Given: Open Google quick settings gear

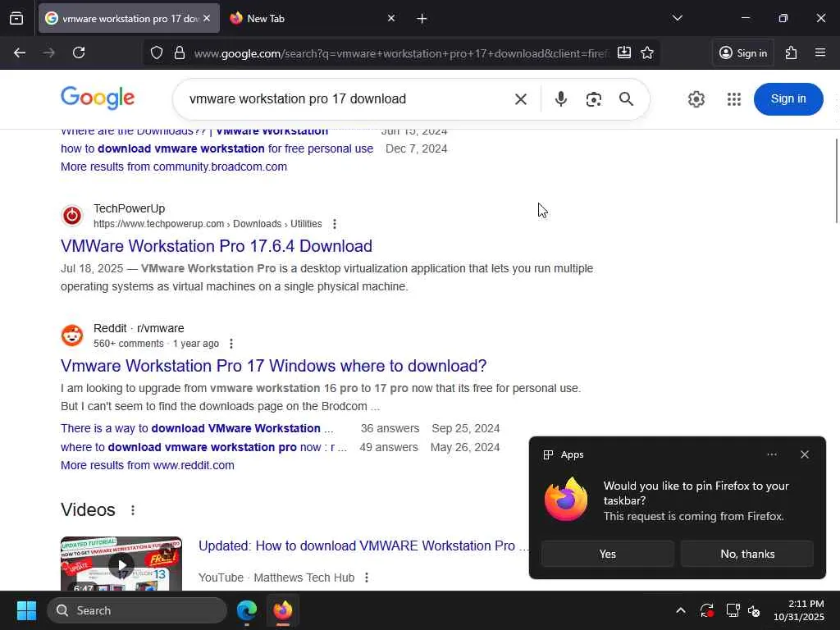Looking at the screenshot, I should [x=696, y=99].
